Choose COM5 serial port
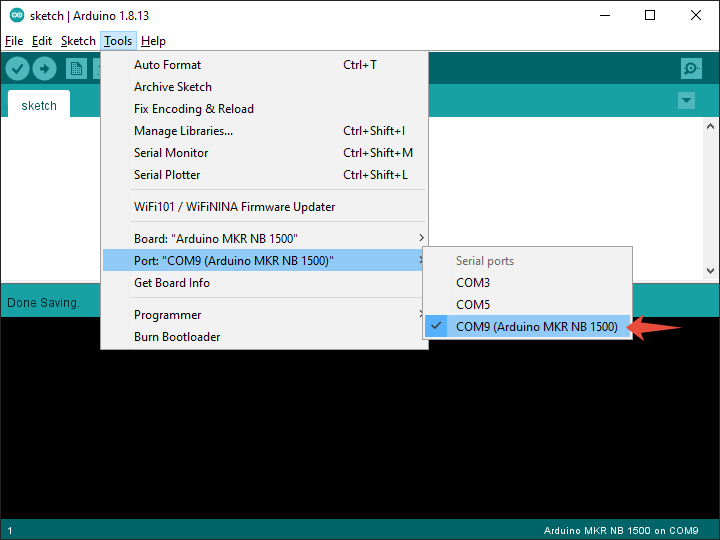The image size is (720, 540). pos(473,305)
